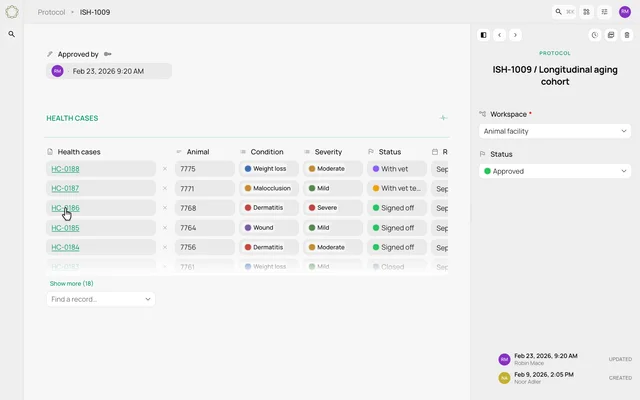Duplicate record with the copy icon
Screen dimensions: 640x400
coord(611,35)
